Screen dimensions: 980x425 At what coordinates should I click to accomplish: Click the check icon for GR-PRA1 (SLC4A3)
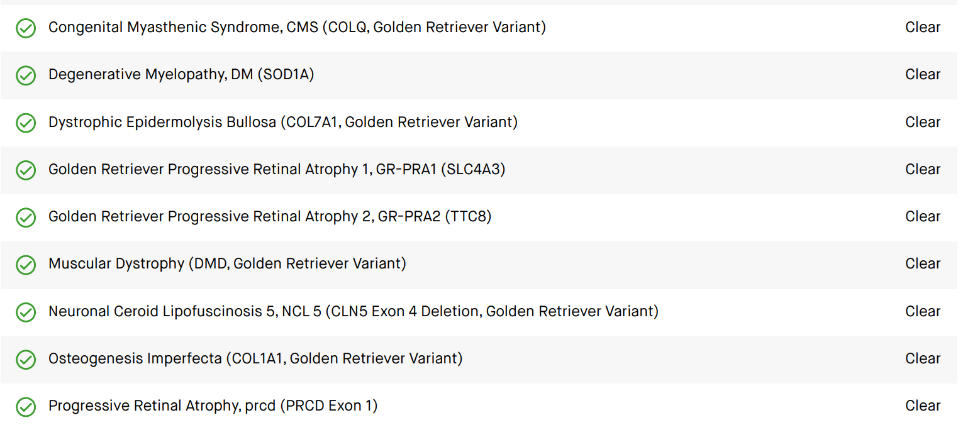click(26, 170)
